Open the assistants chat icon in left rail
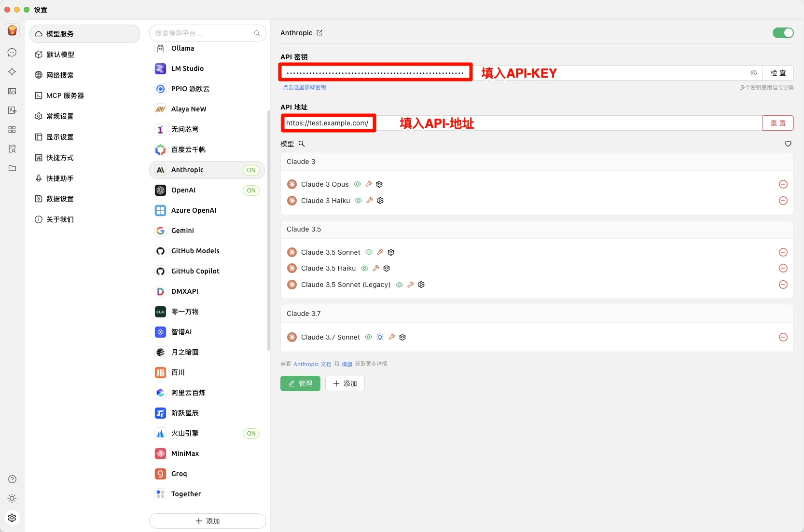The width and height of the screenshot is (804, 532). tap(12, 53)
